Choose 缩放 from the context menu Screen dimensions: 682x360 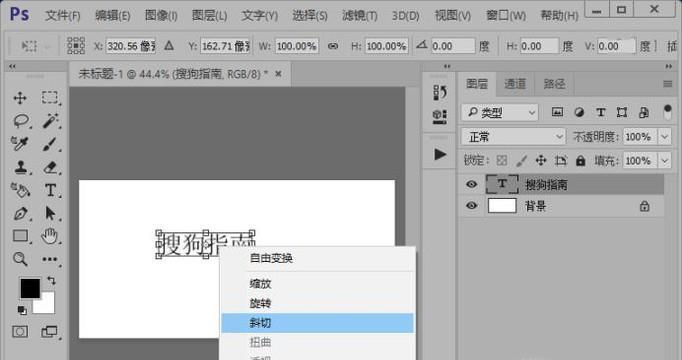tap(318, 284)
